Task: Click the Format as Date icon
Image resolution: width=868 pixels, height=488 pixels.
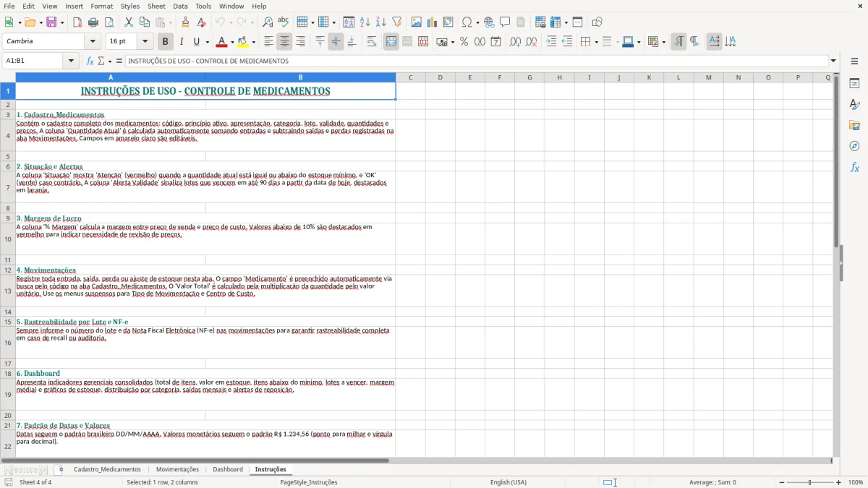Action: coord(496,42)
